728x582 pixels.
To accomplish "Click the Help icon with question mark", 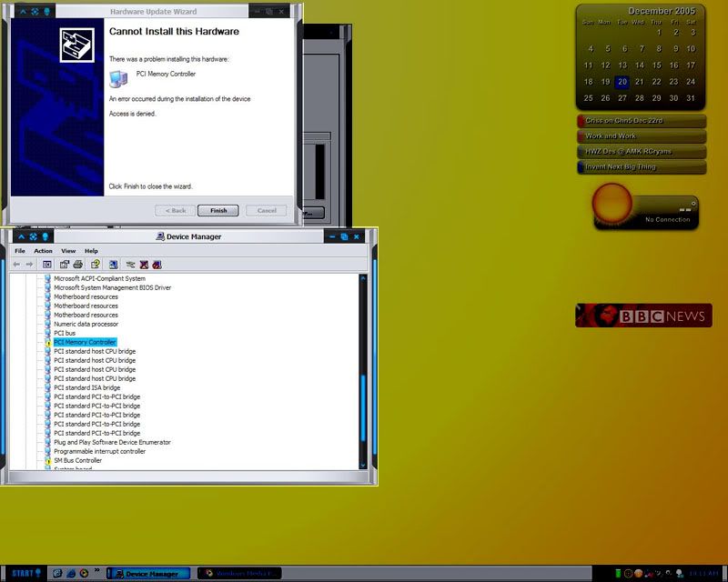I will [x=95, y=265].
